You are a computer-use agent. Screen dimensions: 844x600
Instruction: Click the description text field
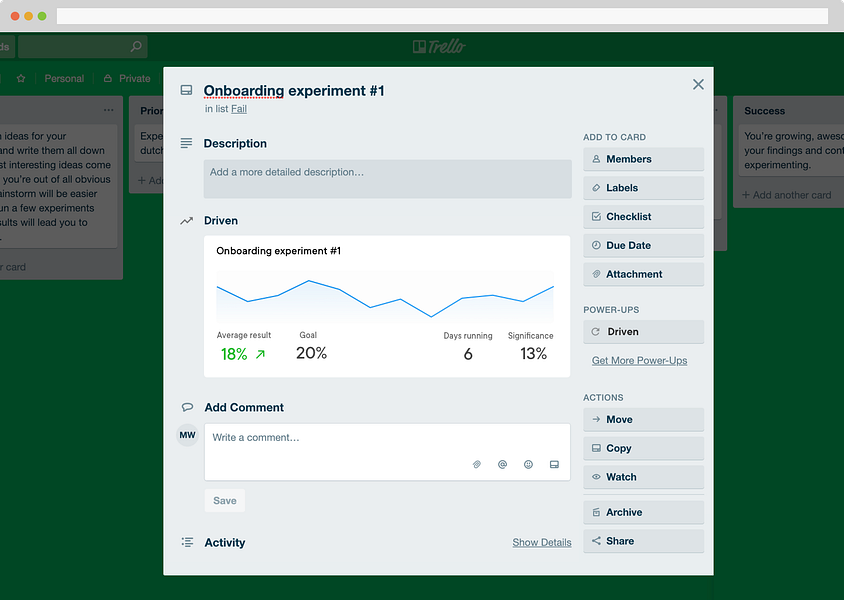[388, 179]
